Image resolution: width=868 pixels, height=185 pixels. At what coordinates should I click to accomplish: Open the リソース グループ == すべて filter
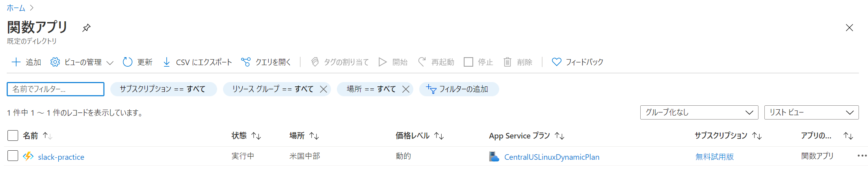[x=273, y=89]
